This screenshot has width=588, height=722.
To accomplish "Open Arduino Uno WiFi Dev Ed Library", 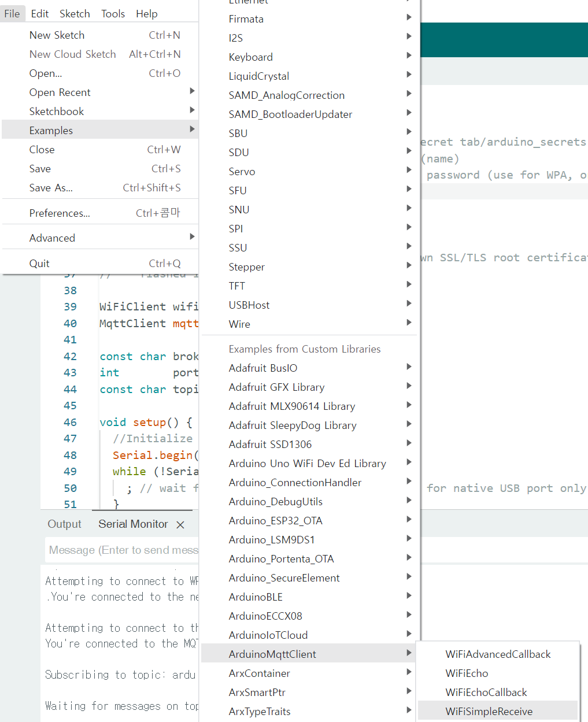I will 309,464.
